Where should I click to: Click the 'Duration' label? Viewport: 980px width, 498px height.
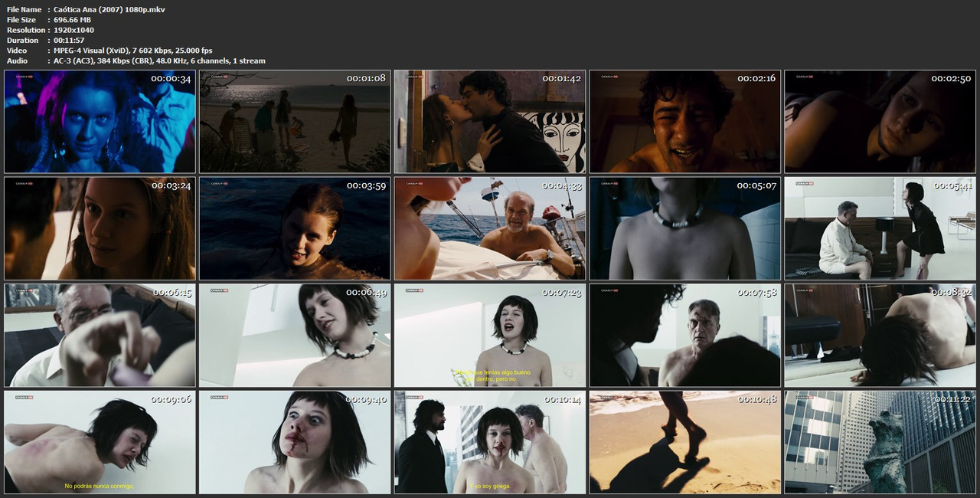22,41
